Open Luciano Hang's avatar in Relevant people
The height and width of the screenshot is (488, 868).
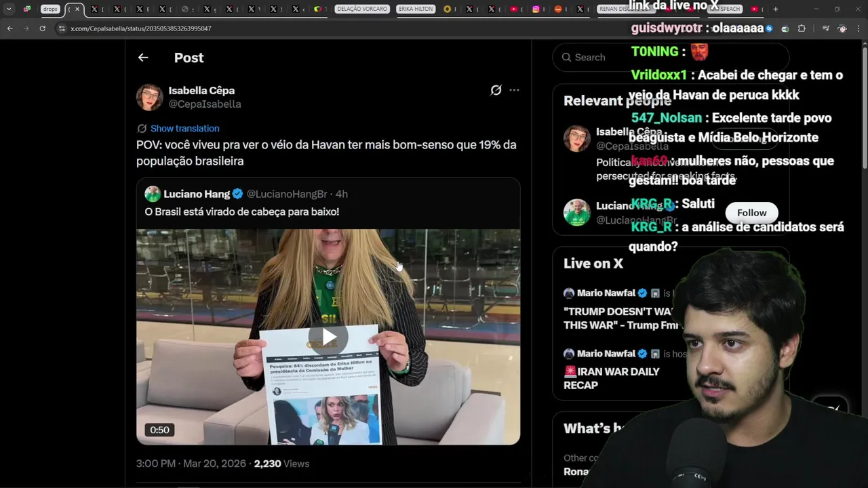(576, 212)
